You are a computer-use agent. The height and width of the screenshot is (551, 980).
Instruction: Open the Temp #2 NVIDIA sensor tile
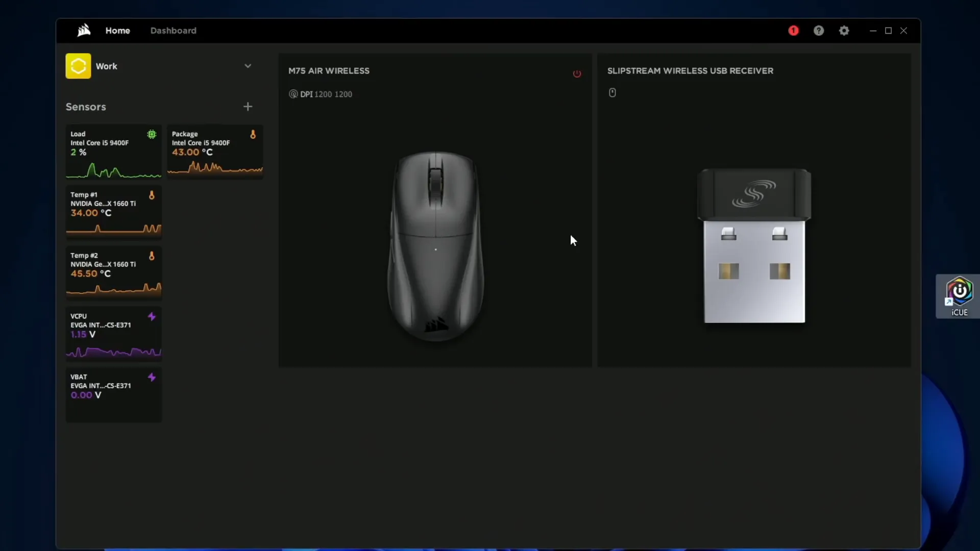pos(113,273)
